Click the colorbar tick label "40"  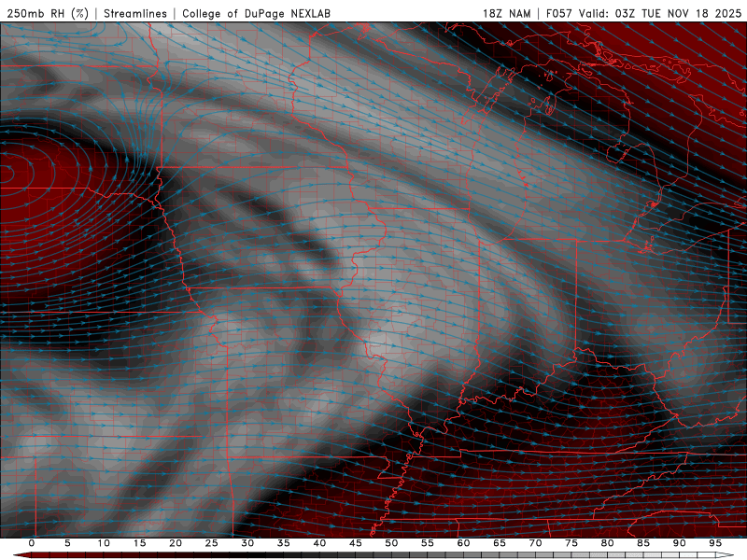(x=319, y=543)
